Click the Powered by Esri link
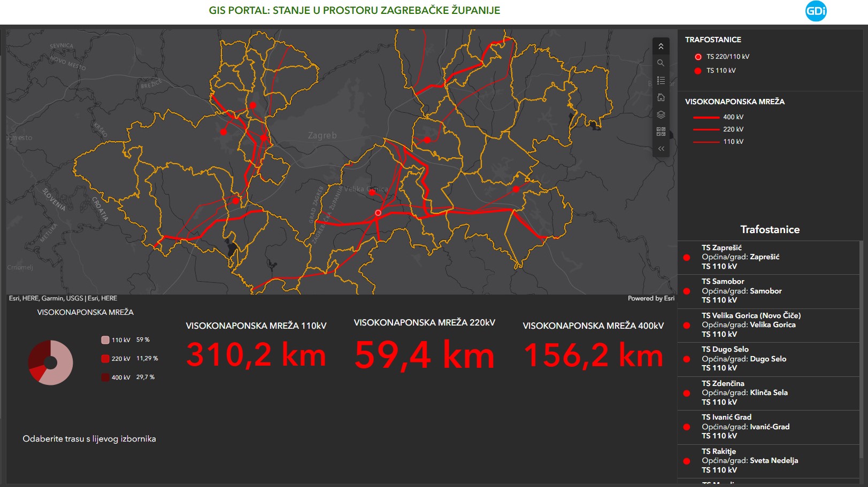The image size is (868, 487). (x=650, y=298)
